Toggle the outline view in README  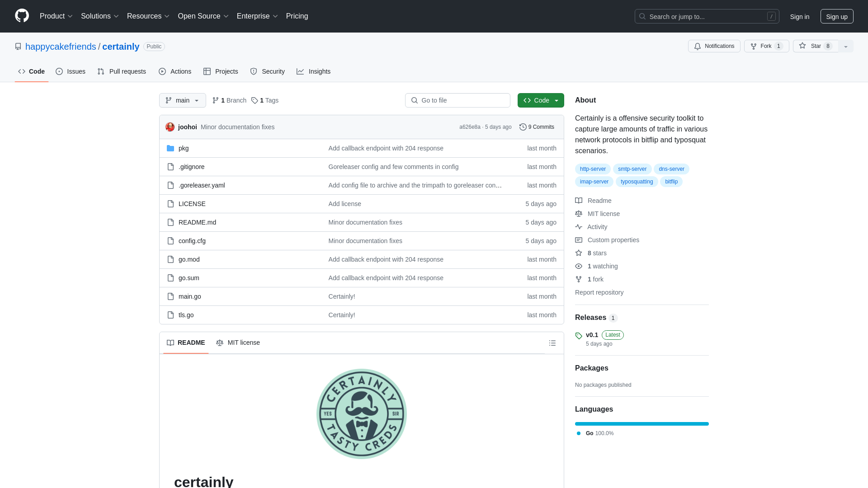point(552,343)
